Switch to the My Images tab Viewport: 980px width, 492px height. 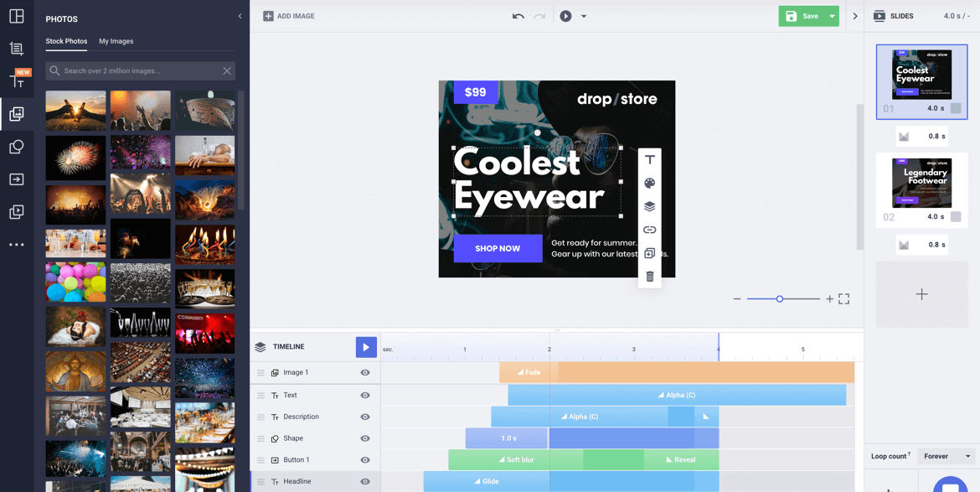116,41
